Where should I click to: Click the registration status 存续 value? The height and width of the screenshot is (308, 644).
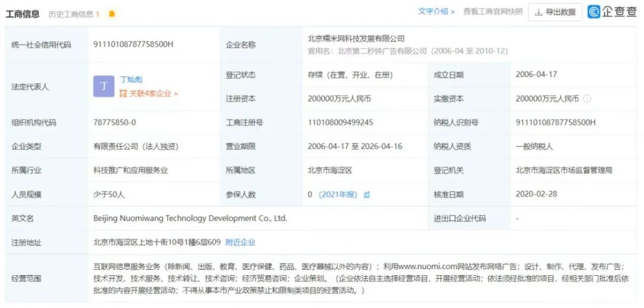point(351,75)
